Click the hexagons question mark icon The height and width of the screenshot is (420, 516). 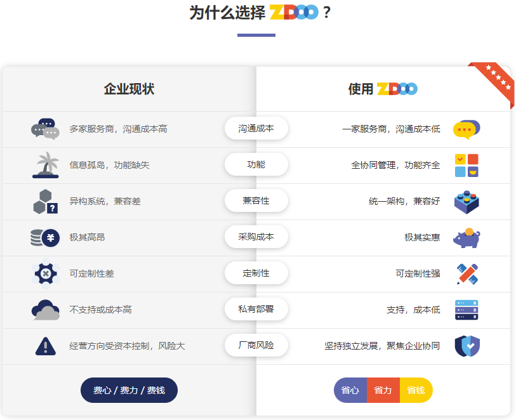[45, 201]
